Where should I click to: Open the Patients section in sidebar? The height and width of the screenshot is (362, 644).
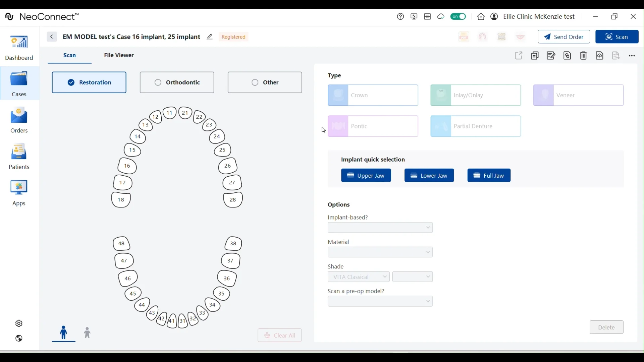pyautogui.click(x=19, y=157)
